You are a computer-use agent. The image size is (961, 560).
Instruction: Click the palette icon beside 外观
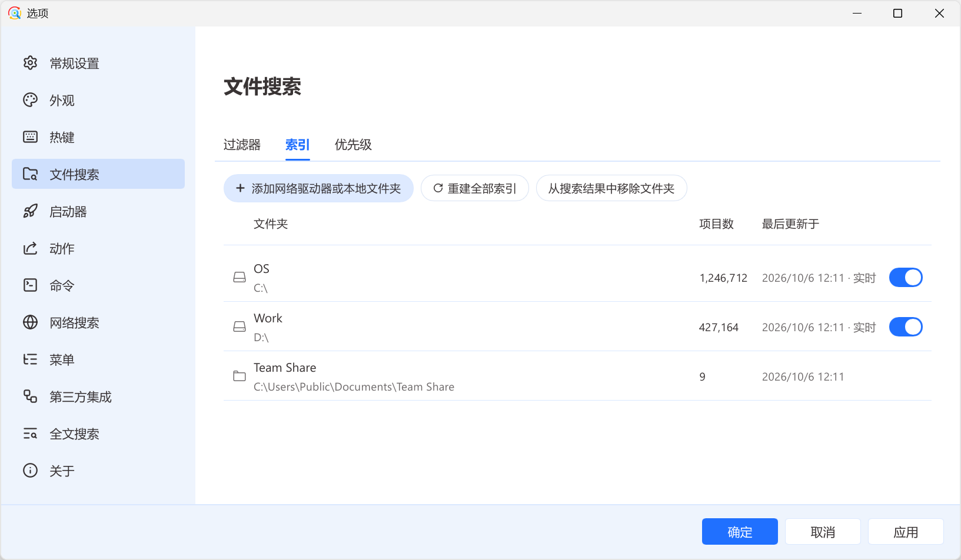tap(30, 100)
